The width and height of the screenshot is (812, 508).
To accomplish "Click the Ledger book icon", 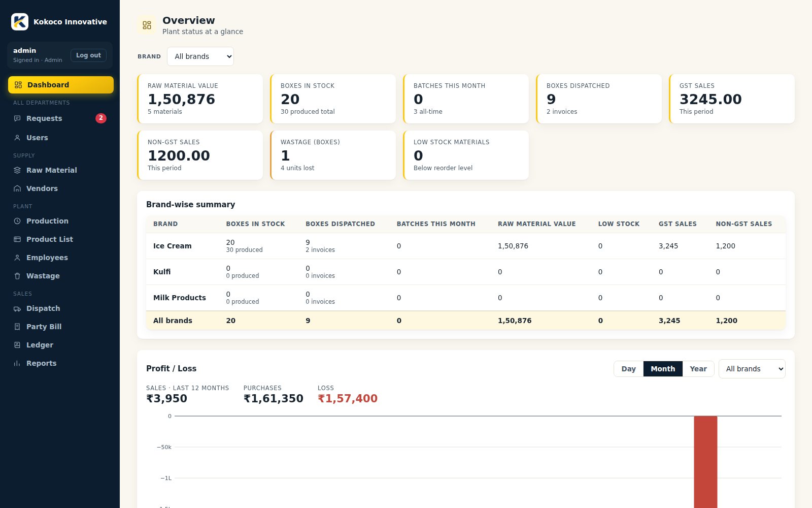I will (17, 345).
